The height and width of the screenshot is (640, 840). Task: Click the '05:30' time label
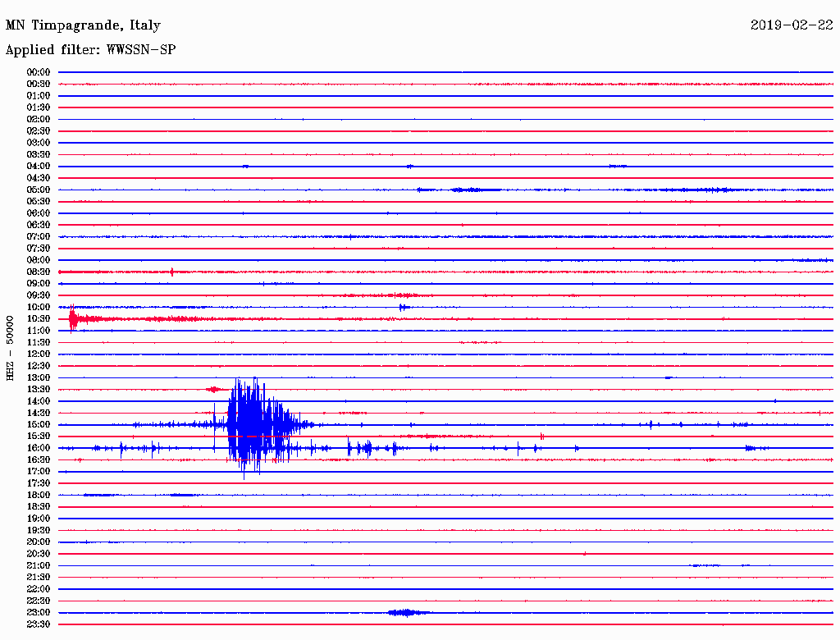(38, 201)
